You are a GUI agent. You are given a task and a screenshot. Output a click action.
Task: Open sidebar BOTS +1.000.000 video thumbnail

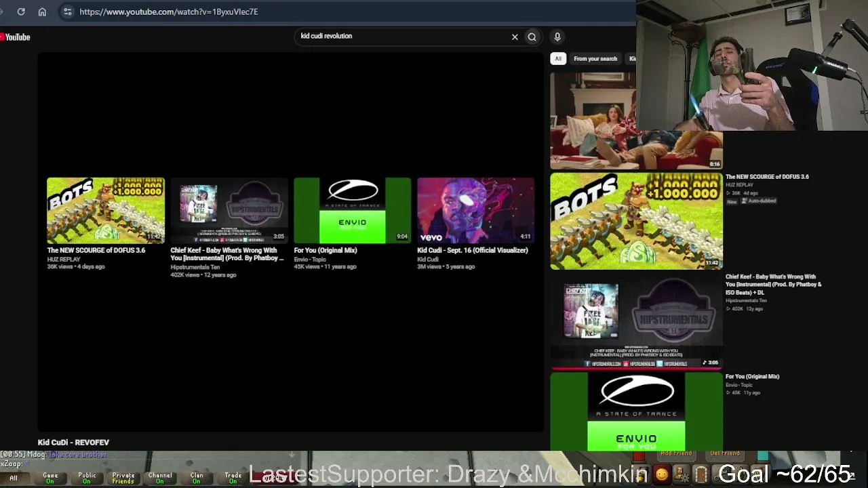pos(637,221)
